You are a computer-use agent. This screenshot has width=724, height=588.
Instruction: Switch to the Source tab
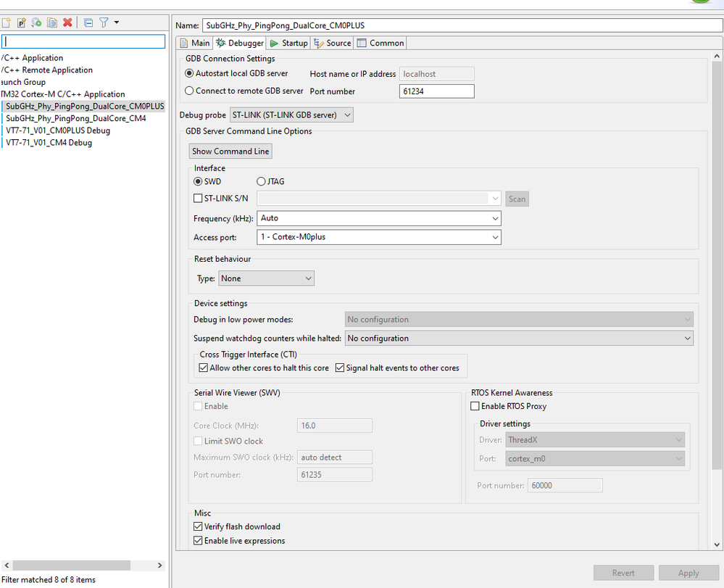click(332, 43)
